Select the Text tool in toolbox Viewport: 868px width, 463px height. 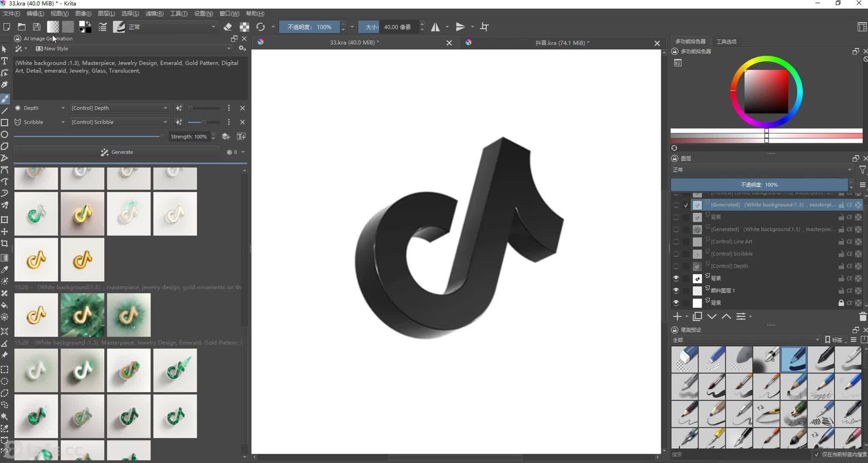(x=5, y=61)
